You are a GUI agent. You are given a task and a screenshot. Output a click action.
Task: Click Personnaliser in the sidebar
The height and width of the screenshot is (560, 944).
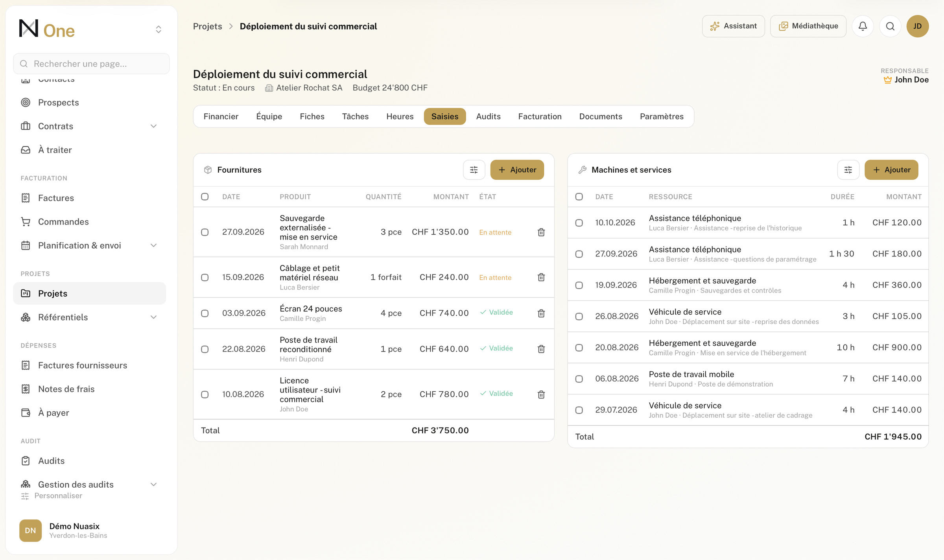(52, 496)
